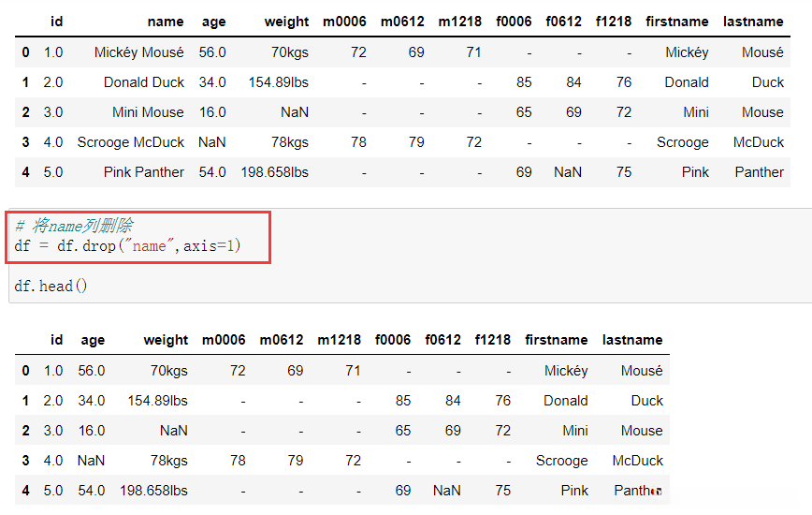
Task: Click the "age" header in the bottom table
Action: pyautogui.click(x=93, y=340)
